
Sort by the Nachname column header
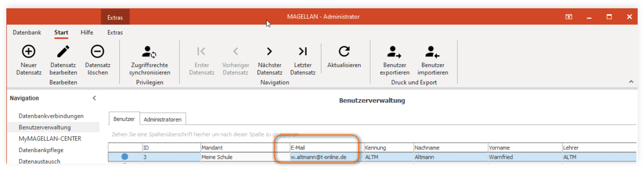click(x=451, y=147)
